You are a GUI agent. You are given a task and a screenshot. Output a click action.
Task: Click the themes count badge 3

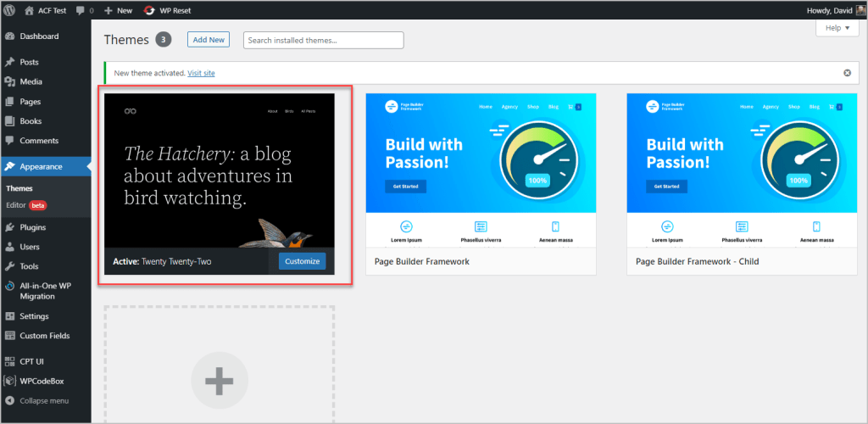(164, 40)
